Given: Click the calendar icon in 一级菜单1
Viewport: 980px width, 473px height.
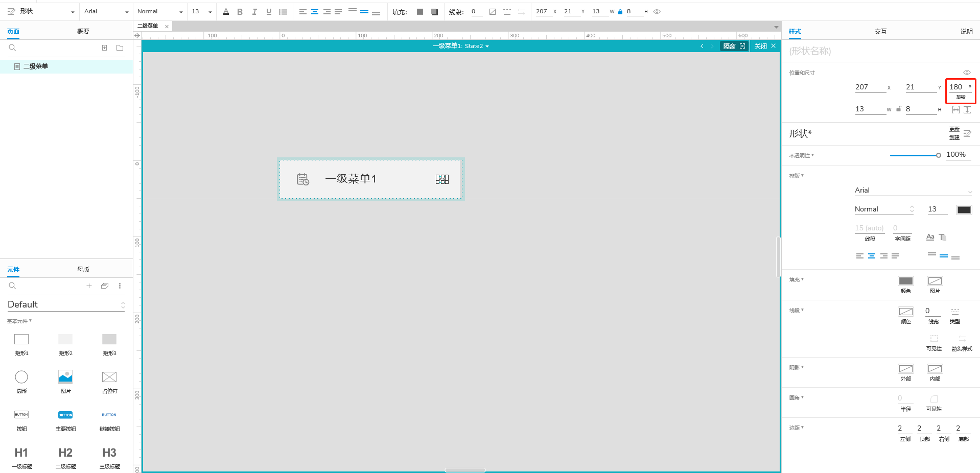Looking at the screenshot, I should 303,179.
